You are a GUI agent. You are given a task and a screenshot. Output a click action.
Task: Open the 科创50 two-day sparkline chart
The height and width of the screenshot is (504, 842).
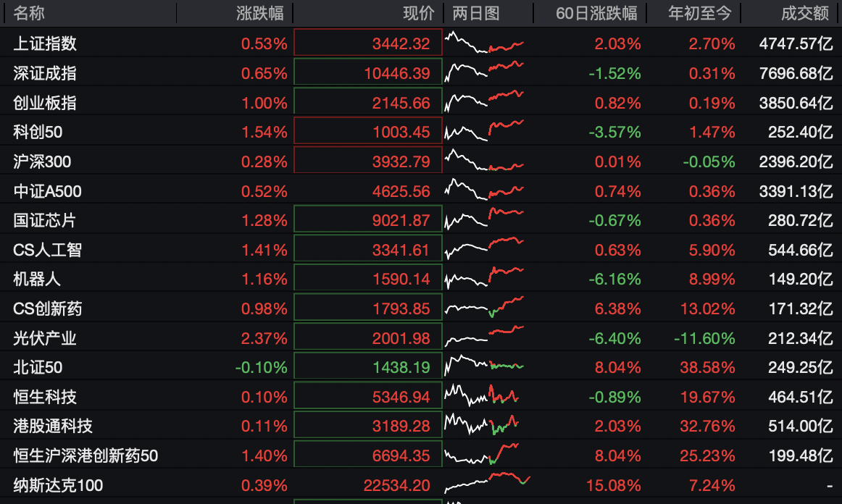[484, 131]
